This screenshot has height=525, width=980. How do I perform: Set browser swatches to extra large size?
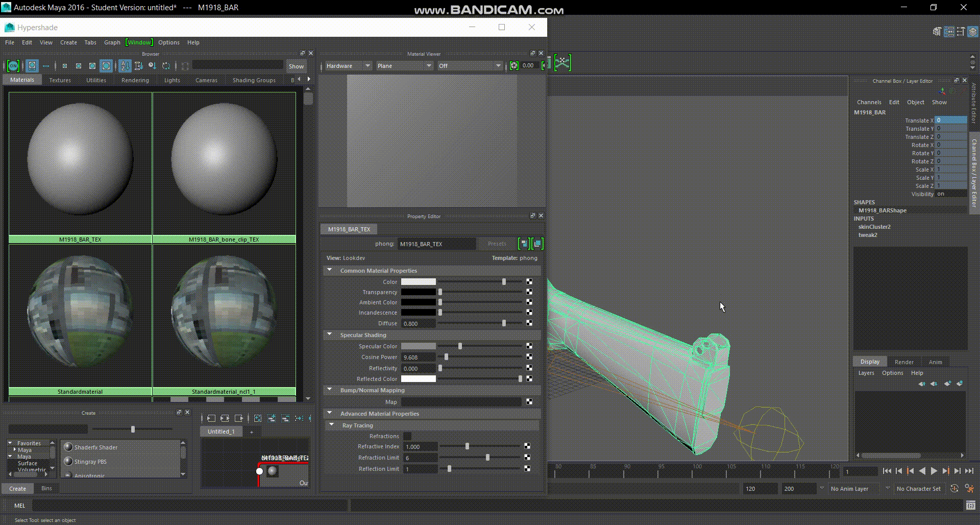coord(106,66)
